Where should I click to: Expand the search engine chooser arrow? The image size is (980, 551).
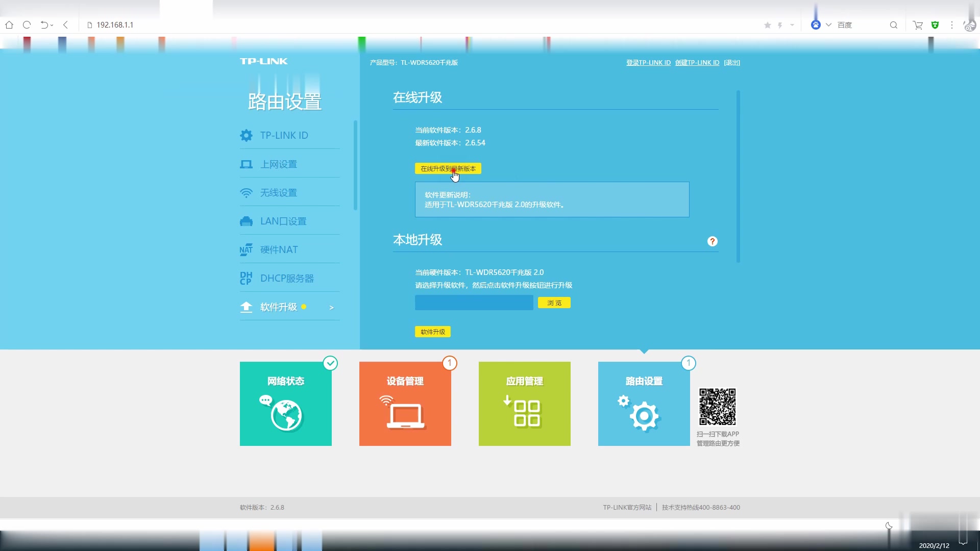(828, 24)
